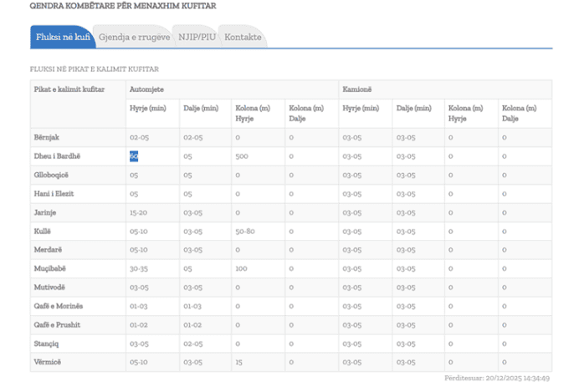This screenshot has height=392, width=579.
Task: Click the 30-35 entry time for Muçibabë
Action: click(138, 268)
